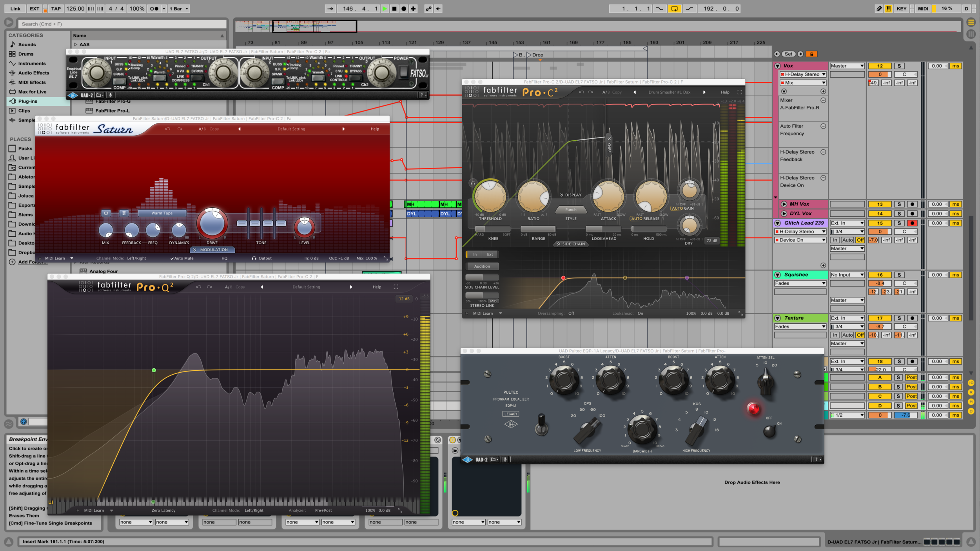Viewport: 980px width, 551px height.
Task: Toggle Draw Mode pencil icon
Action: tap(879, 9)
